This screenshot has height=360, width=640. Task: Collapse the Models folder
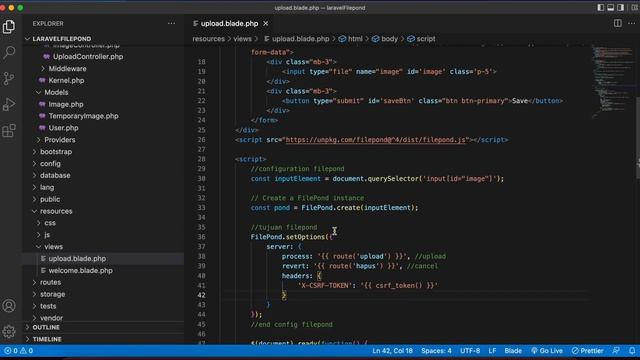[56, 92]
